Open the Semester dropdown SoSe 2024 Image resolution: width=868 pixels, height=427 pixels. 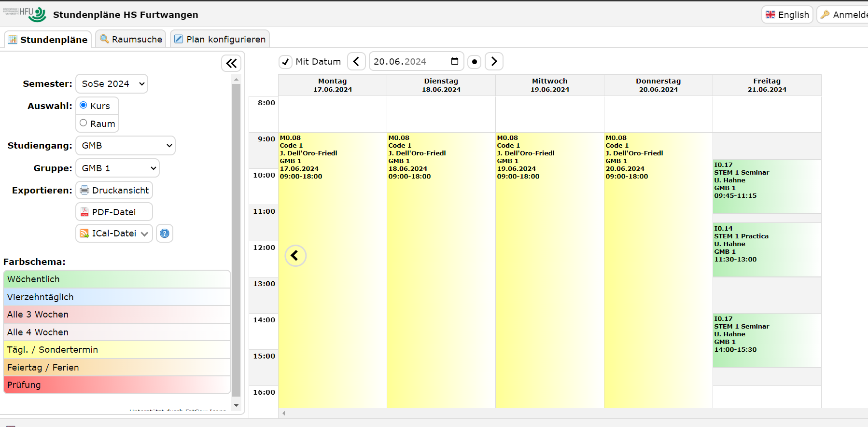click(x=112, y=84)
